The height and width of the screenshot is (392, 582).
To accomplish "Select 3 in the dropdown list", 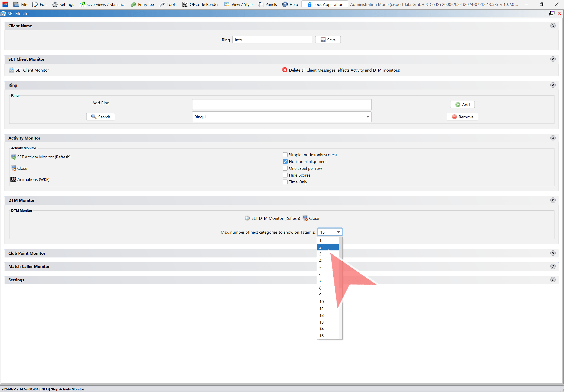I will pos(327,254).
